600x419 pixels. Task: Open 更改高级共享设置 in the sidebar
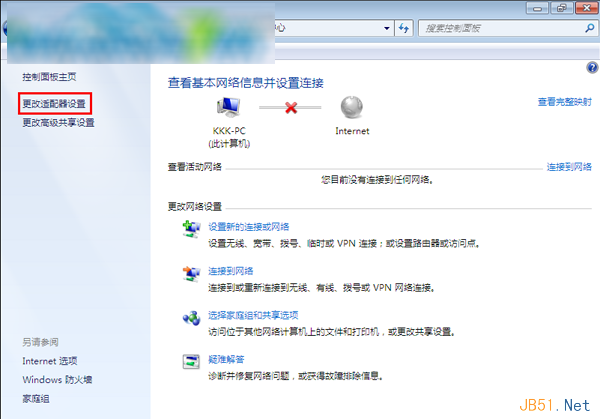coord(58,123)
